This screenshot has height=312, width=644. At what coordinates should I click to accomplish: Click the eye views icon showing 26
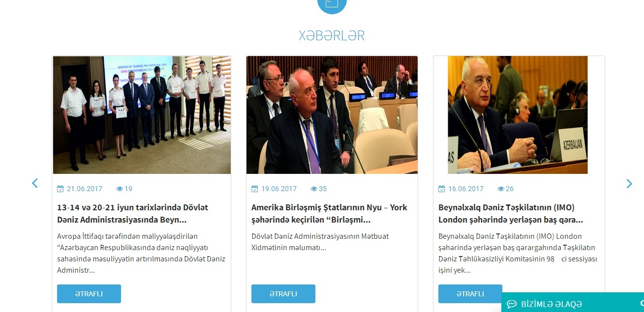click(x=501, y=189)
